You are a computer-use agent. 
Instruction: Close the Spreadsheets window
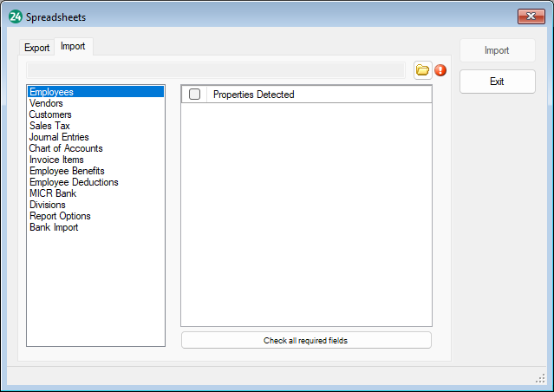(x=531, y=16)
